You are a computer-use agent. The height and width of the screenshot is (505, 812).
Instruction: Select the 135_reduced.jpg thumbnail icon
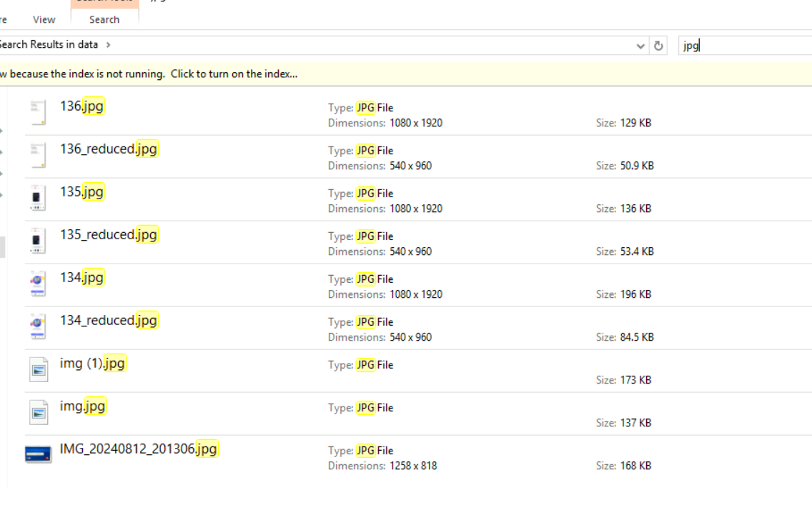coord(38,241)
